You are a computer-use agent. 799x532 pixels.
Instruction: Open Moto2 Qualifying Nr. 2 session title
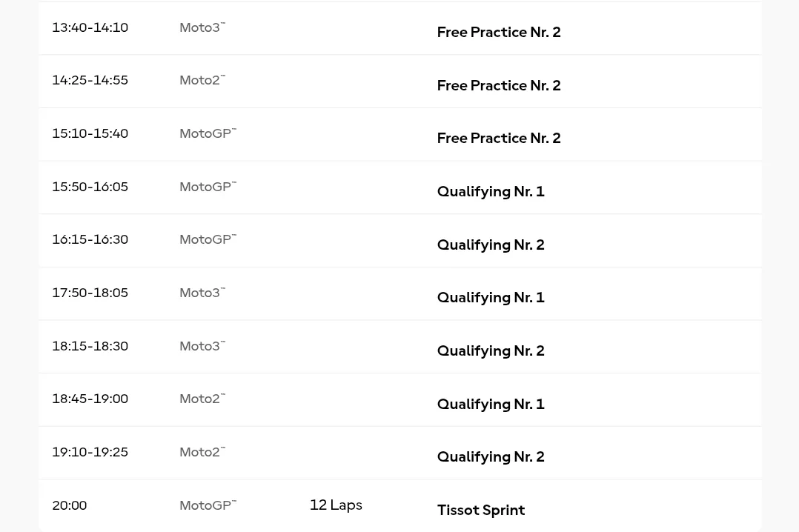(490, 457)
